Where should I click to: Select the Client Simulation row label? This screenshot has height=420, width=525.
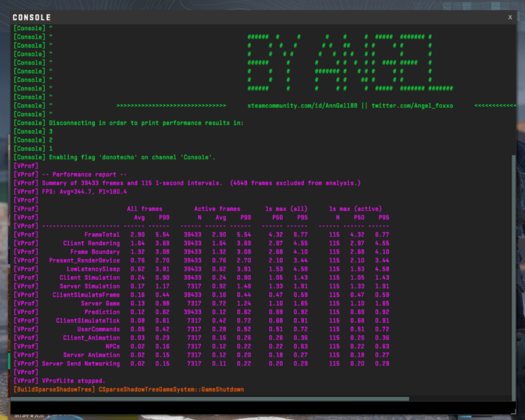89,278
